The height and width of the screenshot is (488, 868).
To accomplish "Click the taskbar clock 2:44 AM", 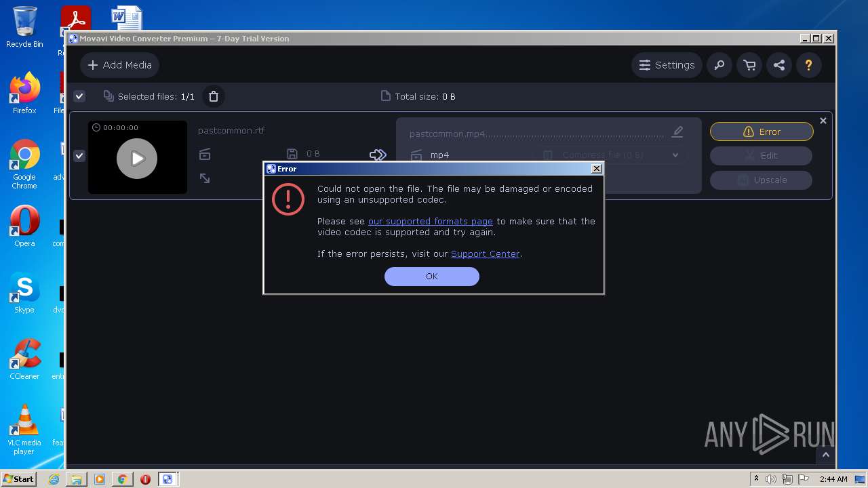I will coord(833,479).
